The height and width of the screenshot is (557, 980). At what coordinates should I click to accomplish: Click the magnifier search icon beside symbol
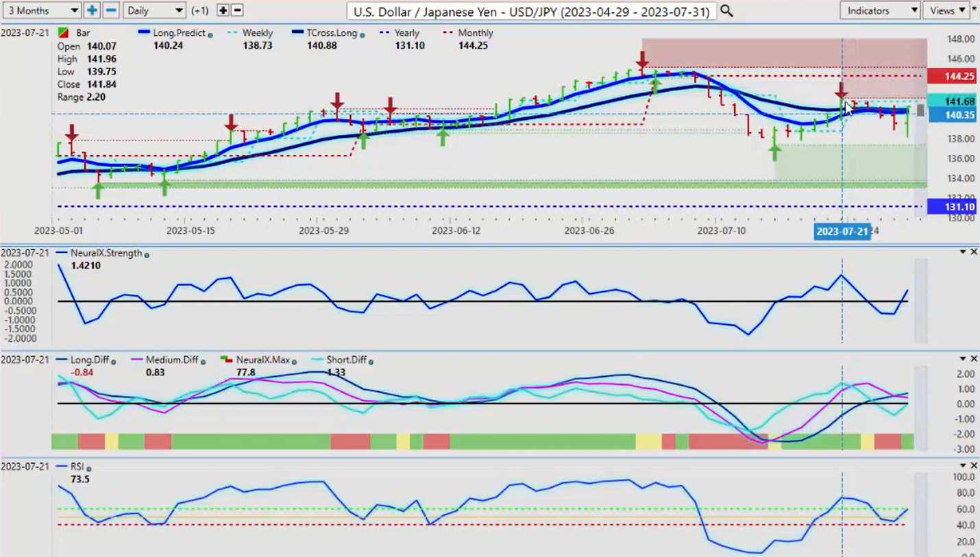726,11
